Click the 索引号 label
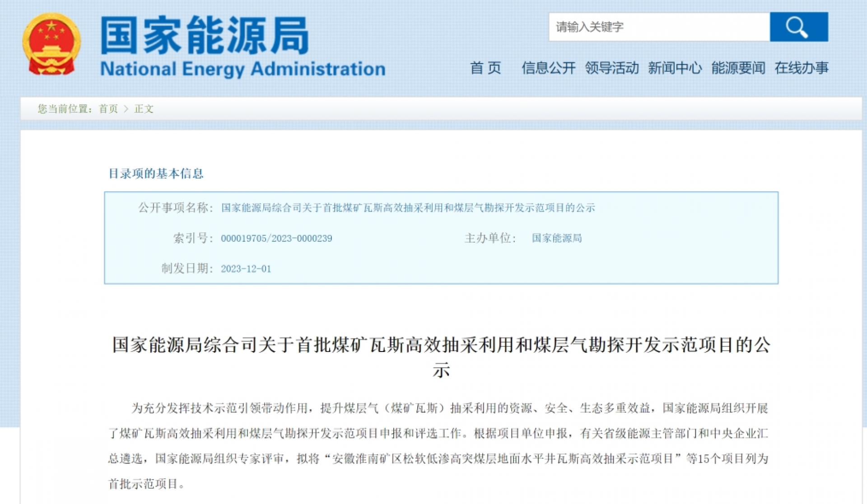Viewport: 867px width, 504px height. (193, 238)
